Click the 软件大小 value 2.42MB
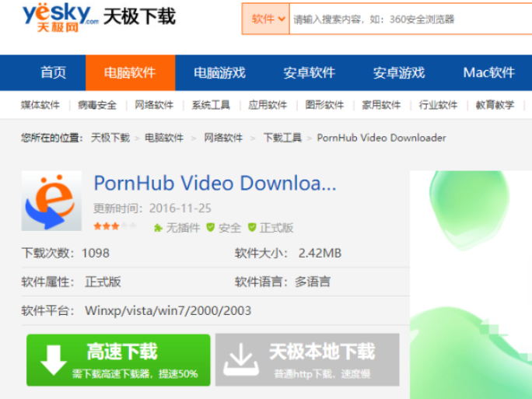 point(320,253)
